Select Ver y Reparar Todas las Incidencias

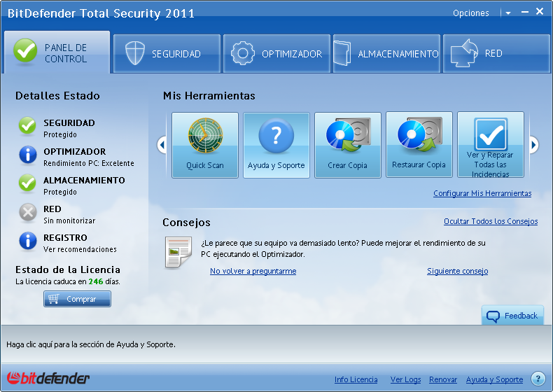(490, 145)
